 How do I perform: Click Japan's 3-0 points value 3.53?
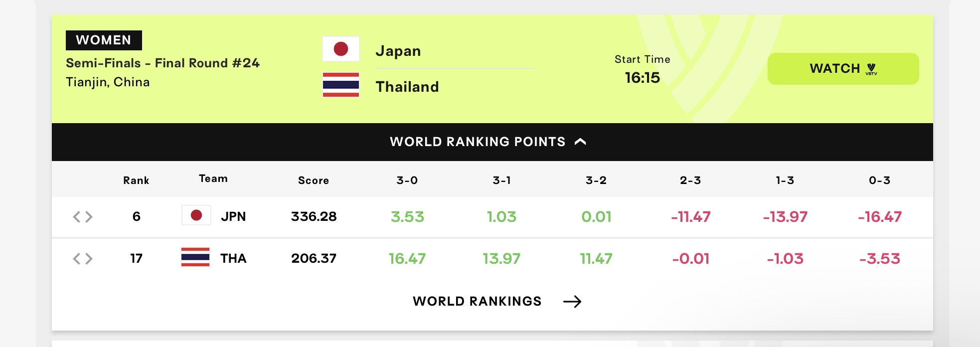[407, 217]
